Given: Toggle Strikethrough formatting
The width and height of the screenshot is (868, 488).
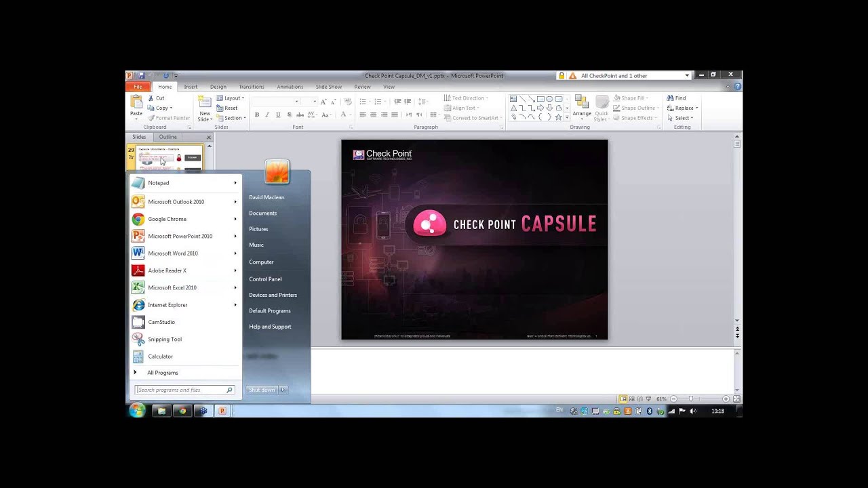Looking at the screenshot, I should point(300,115).
